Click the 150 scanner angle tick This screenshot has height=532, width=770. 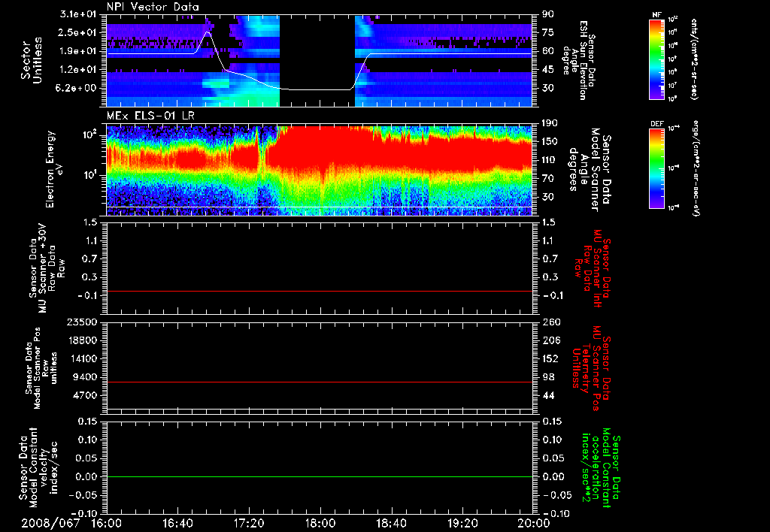click(550, 141)
